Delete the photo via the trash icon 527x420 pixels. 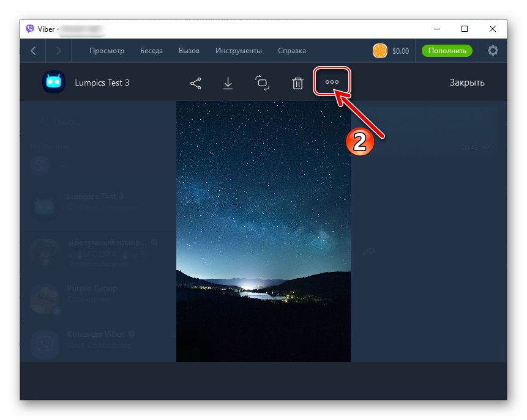point(297,83)
